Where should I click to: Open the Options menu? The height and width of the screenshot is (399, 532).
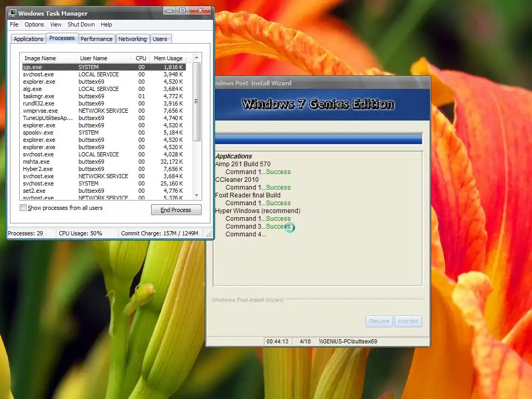pos(34,24)
